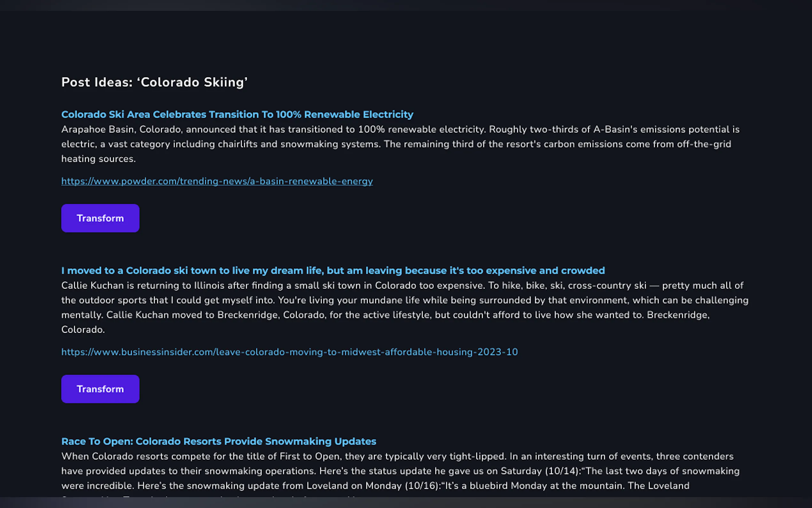
Task: Click the 'Post Ideas: Colorado Skiing' heading
Action: [x=154, y=82]
